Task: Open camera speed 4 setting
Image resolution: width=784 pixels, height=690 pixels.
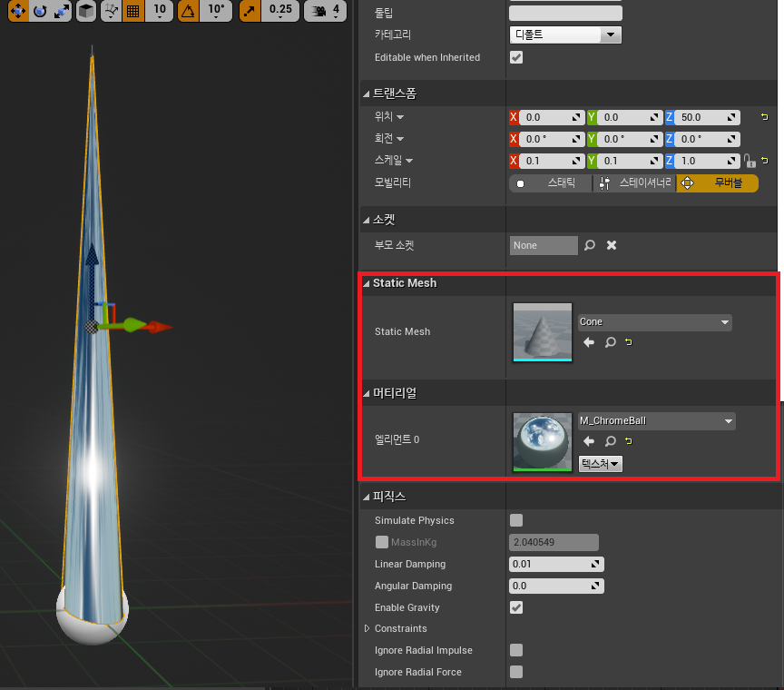Action: click(x=325, y=11)
